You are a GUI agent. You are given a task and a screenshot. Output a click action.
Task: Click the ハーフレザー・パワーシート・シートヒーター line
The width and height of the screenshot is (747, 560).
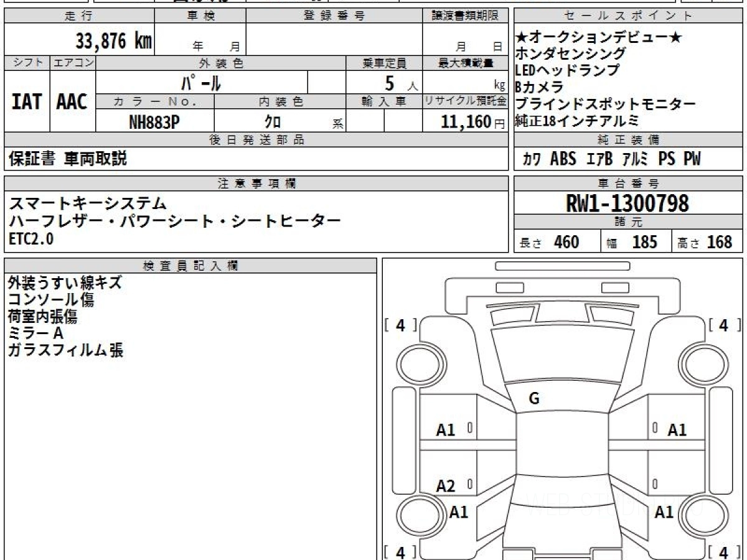175,221
